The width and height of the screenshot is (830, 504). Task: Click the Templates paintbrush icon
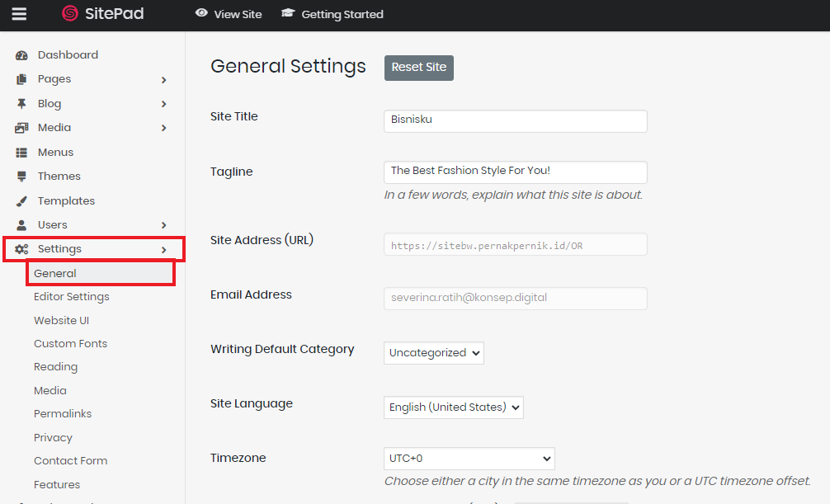[22, 201]
